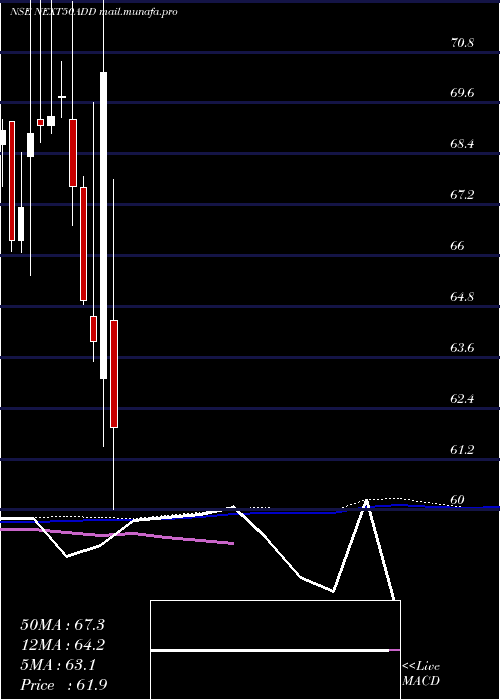Click the <<Live MACD label
Image resolution: width=500 pixels, height=700 pixels.
point(421,674)
